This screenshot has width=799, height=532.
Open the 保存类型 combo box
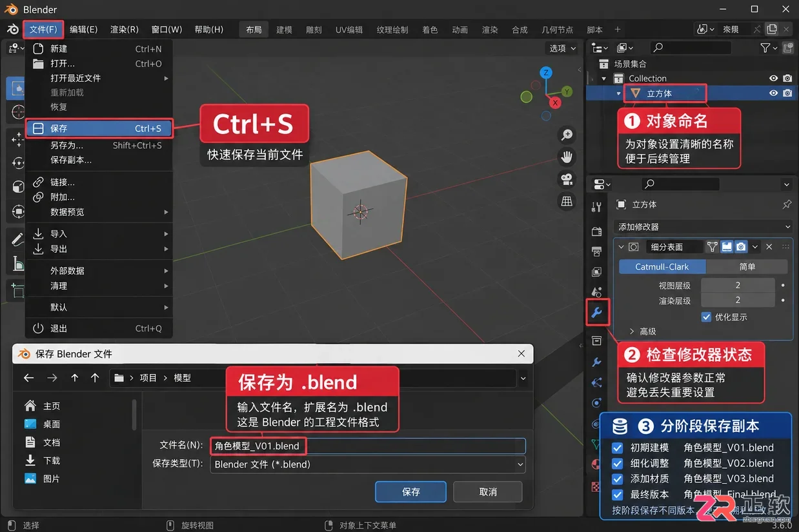click(x=368, y=464)
